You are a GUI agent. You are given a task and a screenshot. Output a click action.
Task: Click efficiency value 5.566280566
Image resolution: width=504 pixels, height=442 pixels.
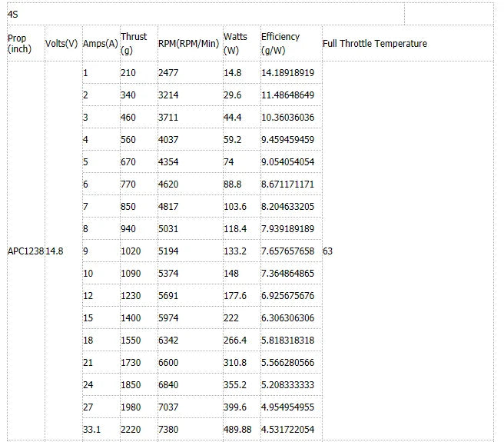coord(287,362)
